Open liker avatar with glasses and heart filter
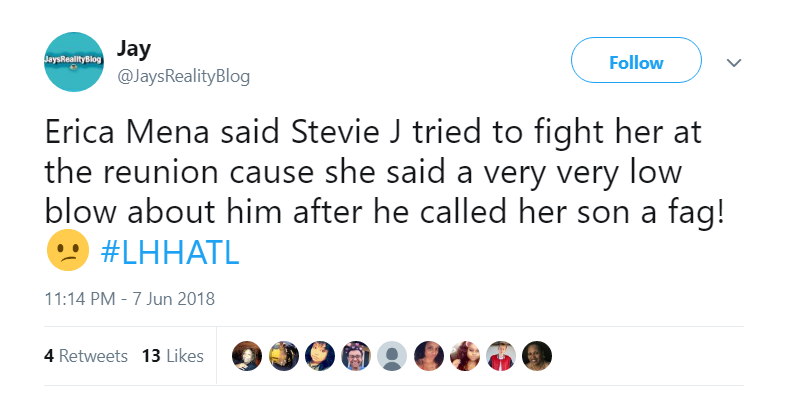788x399 pixels. [356, 356]
